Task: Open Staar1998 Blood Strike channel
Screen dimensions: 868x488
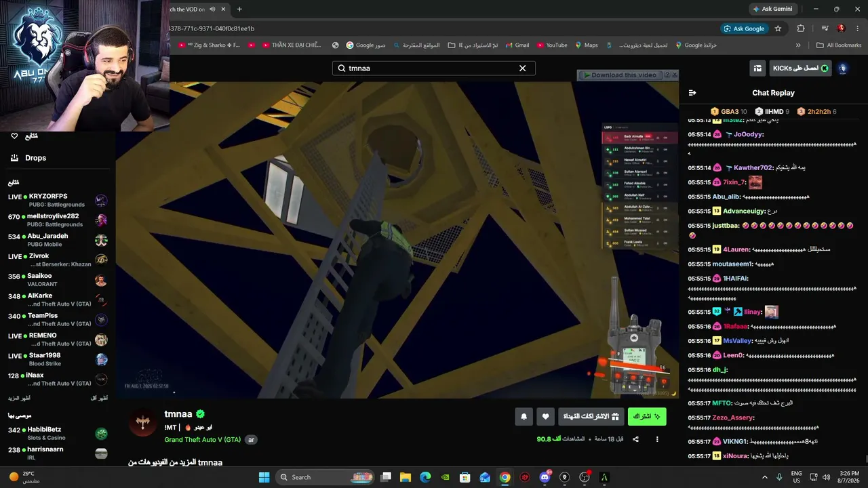Action: 58,359
